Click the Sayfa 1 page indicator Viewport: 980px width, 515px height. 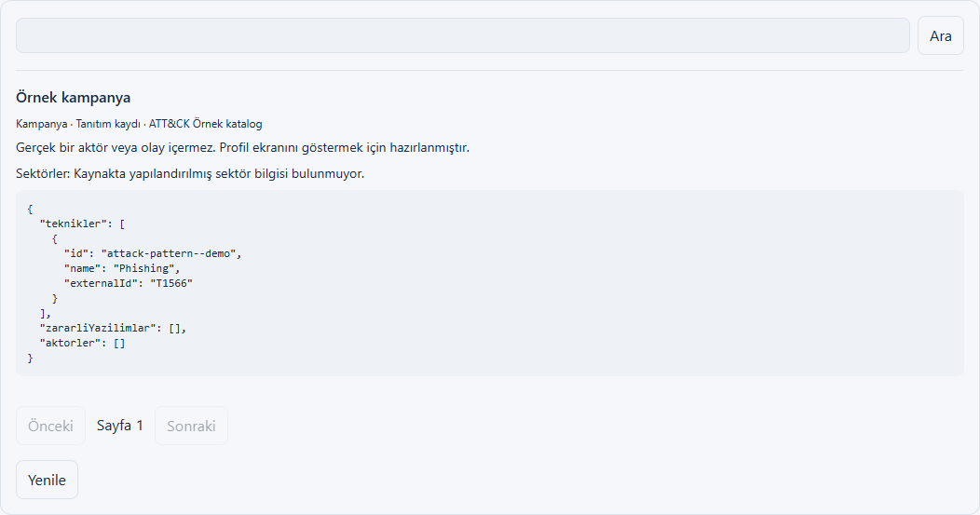(x=120, y=426)
